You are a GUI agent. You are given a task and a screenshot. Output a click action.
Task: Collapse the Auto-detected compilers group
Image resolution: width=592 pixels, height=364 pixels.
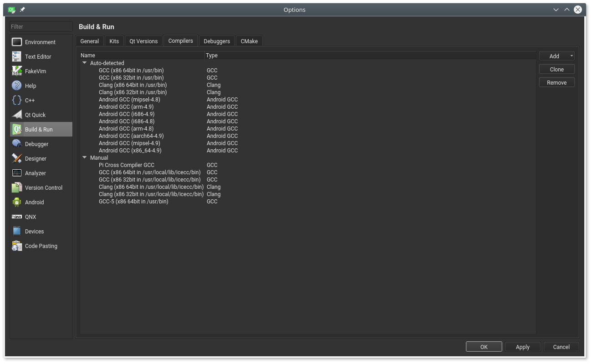[84, 63]
